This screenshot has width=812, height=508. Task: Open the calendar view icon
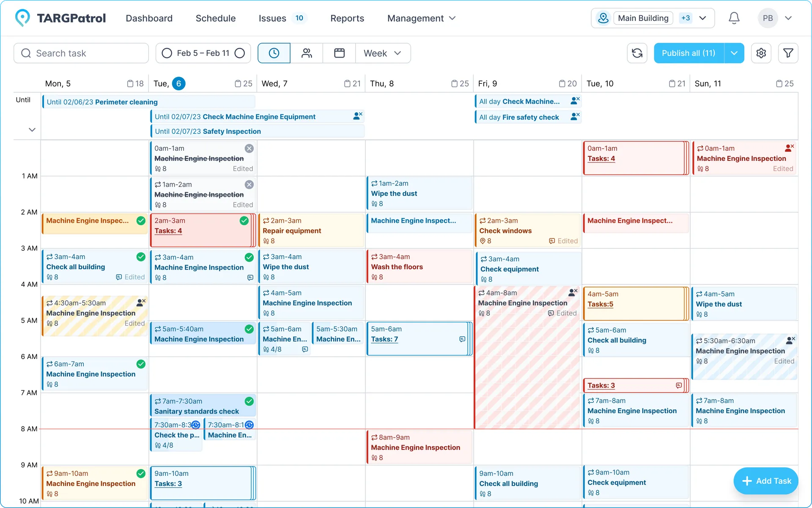click(x=339, y=53)
